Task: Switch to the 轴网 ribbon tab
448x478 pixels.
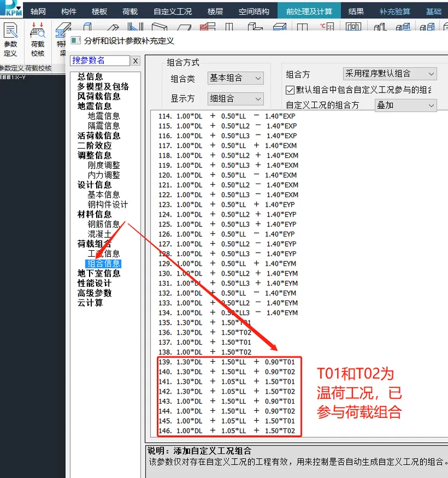Action: [x=38, y=12]
